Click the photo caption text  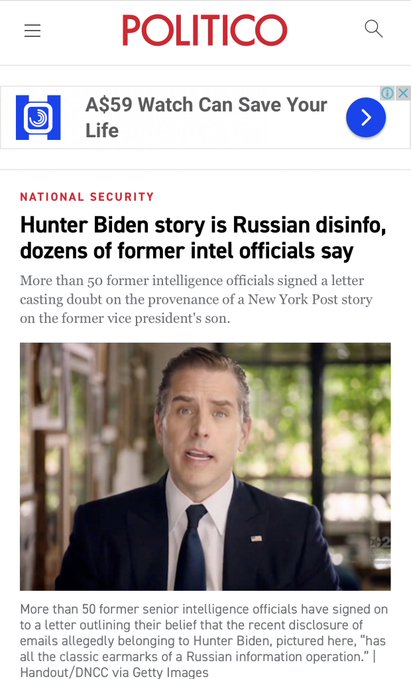tap(204, 640)
